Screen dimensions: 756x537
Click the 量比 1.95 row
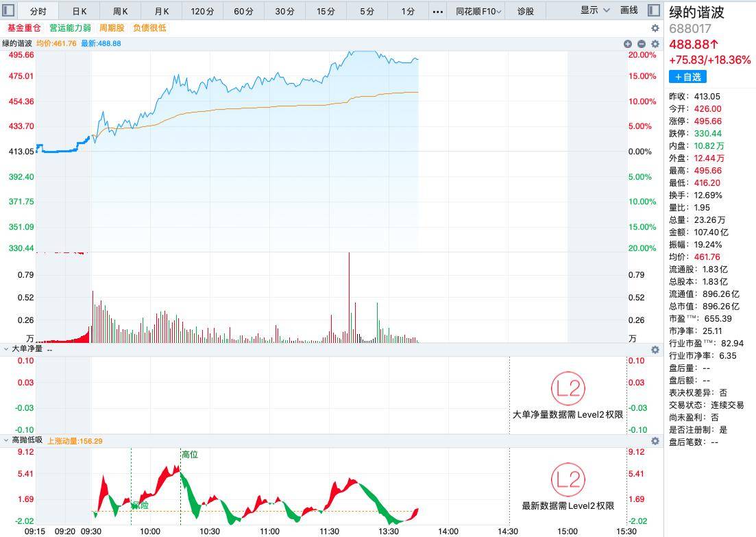pos(690,208)
